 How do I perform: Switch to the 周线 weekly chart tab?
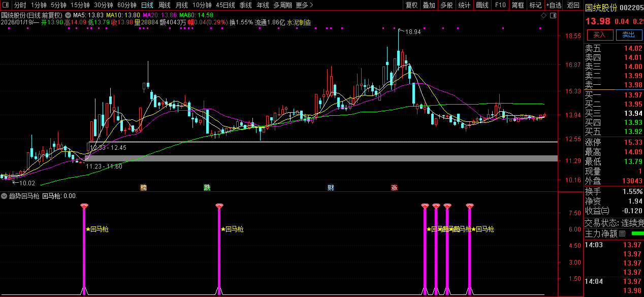click(x=165, y=5)
